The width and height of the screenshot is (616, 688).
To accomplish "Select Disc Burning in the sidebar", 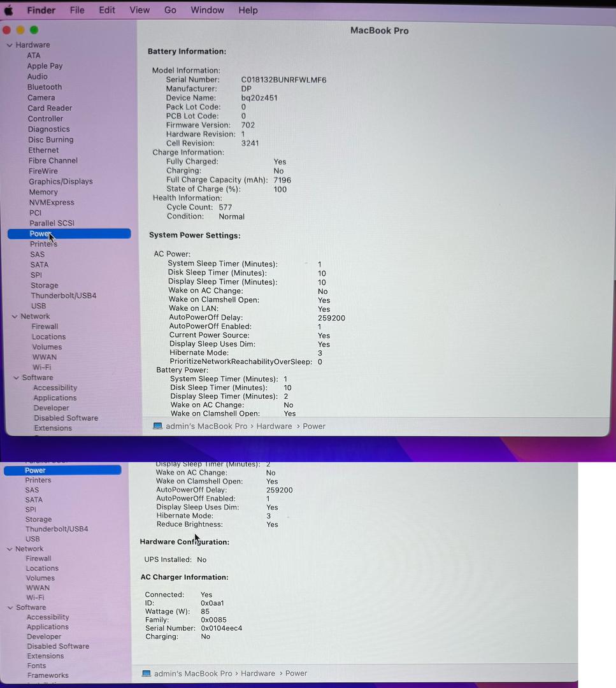I will (x=50, y=140).
